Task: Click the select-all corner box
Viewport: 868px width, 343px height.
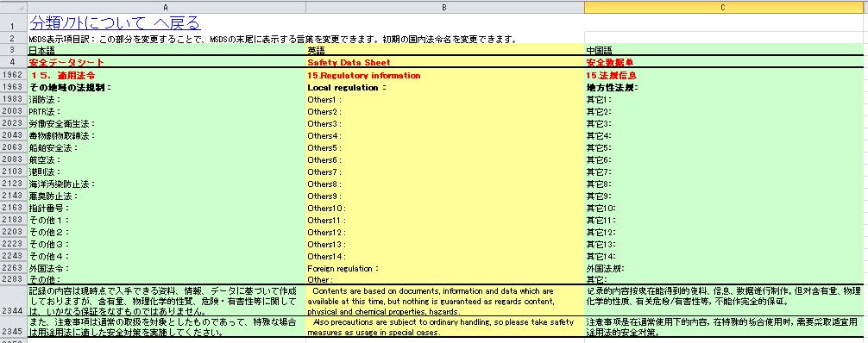Action: 13,7
